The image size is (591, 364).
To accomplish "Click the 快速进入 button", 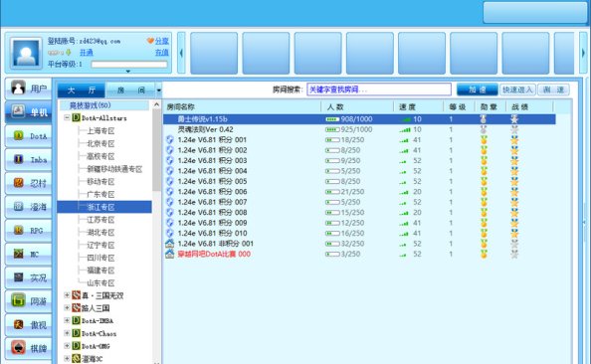I will [517, 90].
